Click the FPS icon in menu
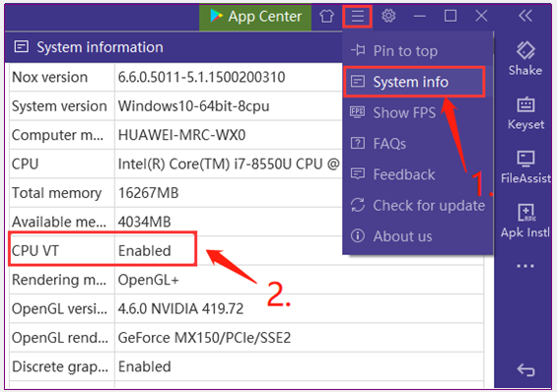Screen dimensions: 557x392 click(x=357, y=112)
